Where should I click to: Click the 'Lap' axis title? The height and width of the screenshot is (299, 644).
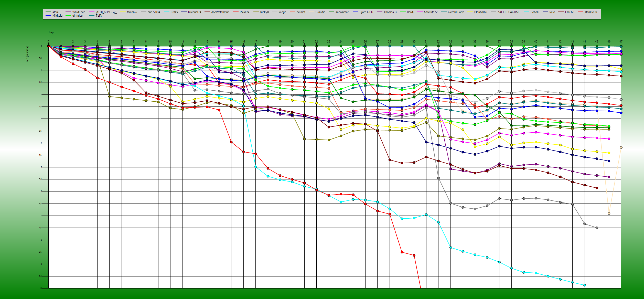[51, 32]
